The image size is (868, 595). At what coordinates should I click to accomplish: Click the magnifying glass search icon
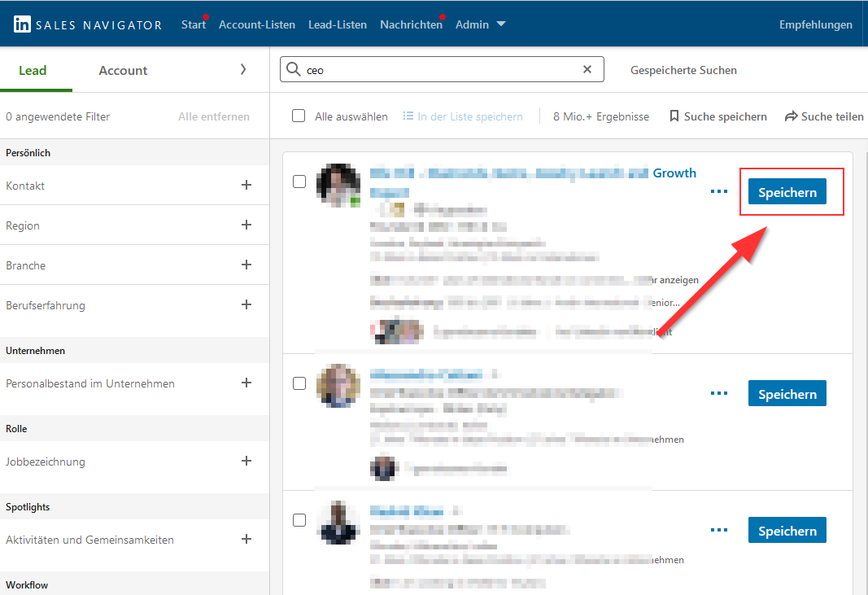click(293, 70)
